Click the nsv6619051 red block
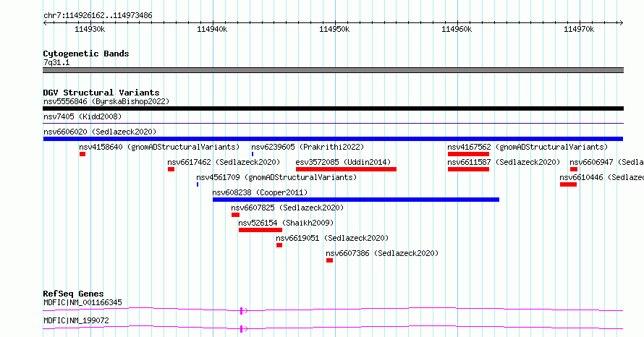The height and width of the screenshot is (337, 644). tap(279, 245)
